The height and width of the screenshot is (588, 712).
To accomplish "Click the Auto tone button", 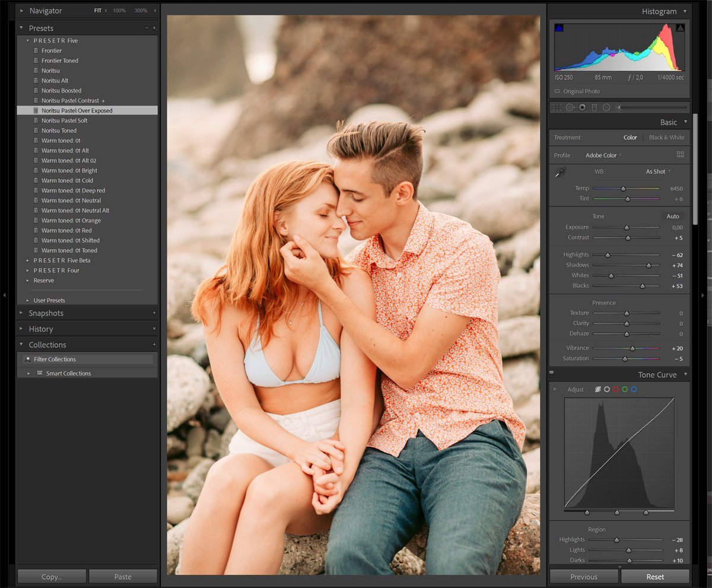I will (x=673, y=216).
